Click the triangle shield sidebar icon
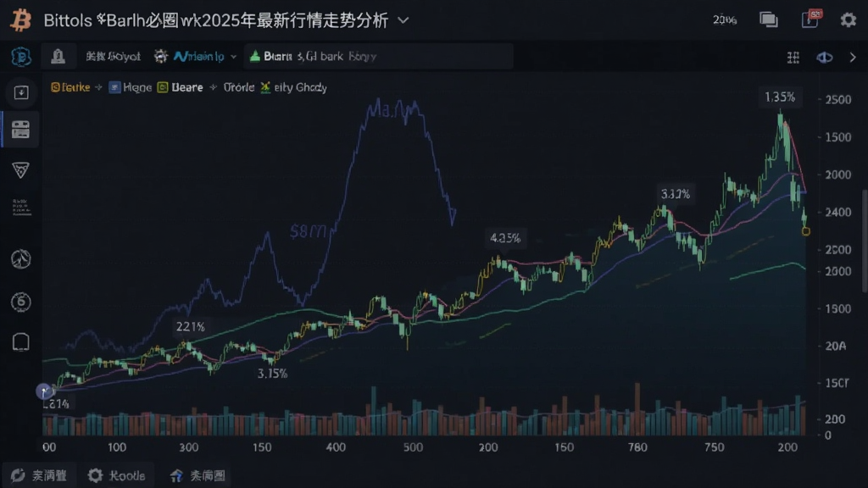Image resolution: width=868 pixels, height=488 pixels. click(x=20, y=169)
